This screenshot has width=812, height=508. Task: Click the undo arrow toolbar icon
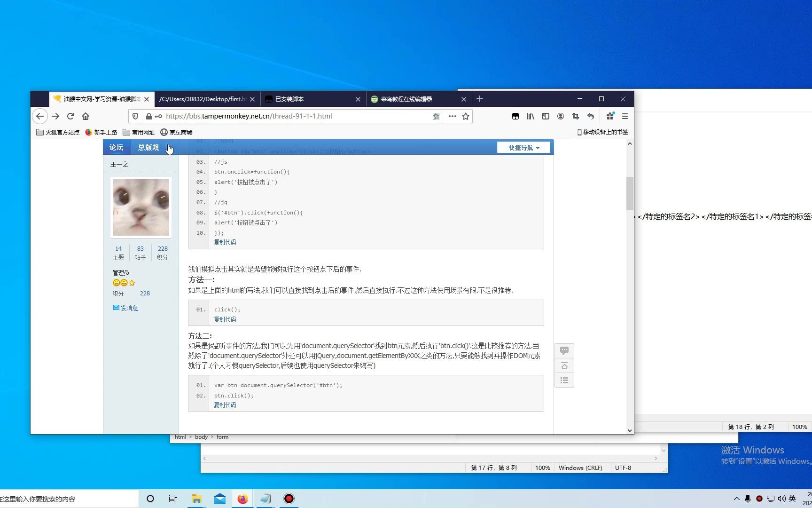click(591, 116)
